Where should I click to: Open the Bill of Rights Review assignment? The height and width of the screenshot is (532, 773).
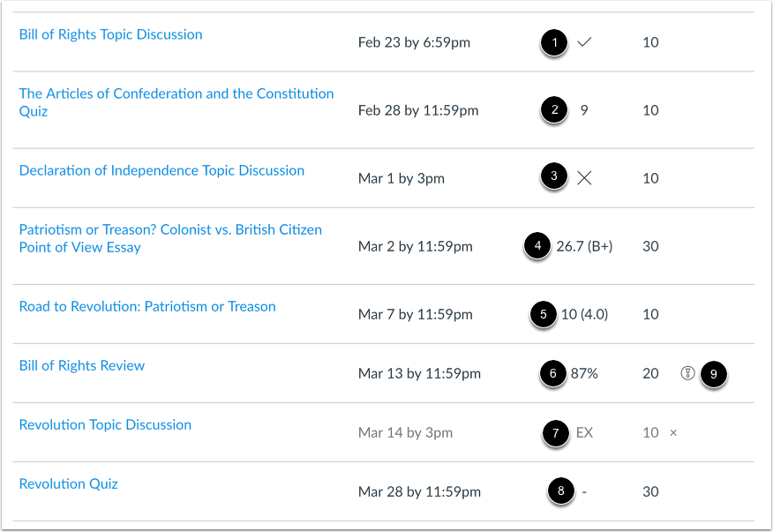pyautogui.click(x=82, y=366)
